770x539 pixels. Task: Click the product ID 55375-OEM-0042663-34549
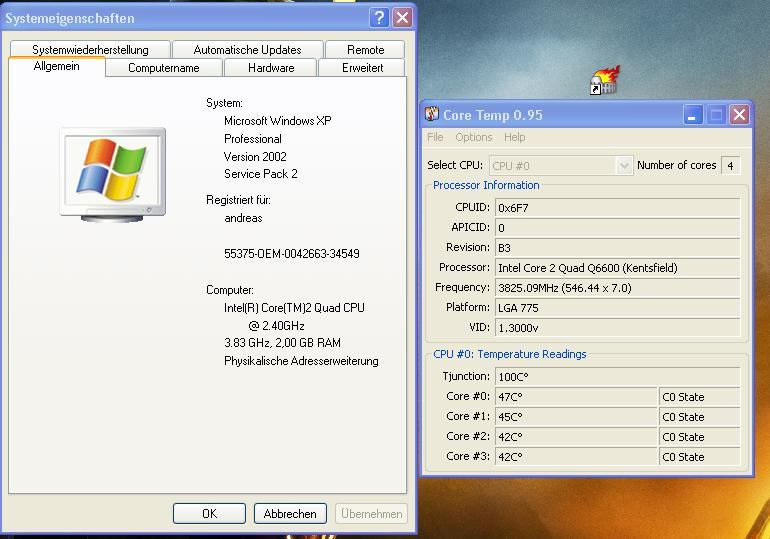click(292, 254)
